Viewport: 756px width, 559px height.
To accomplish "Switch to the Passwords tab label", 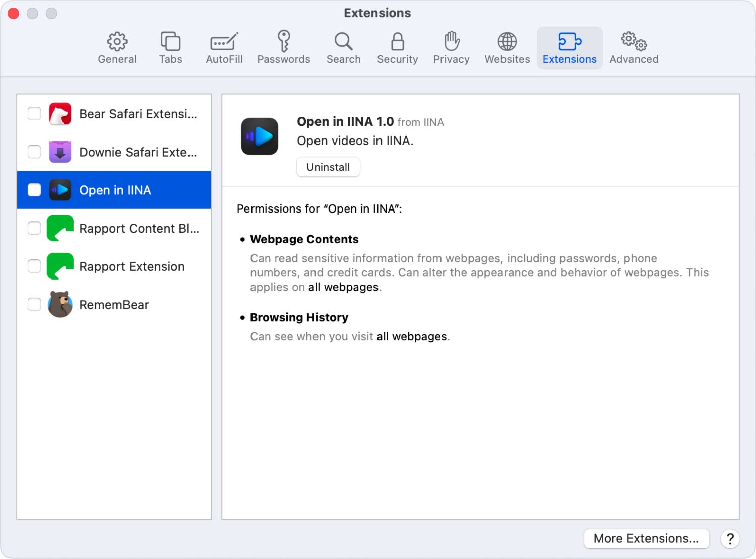I will click(x=284, y=59).
